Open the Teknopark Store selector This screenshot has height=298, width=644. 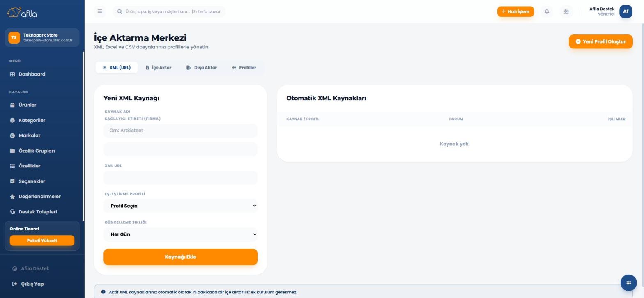point(42,37)
